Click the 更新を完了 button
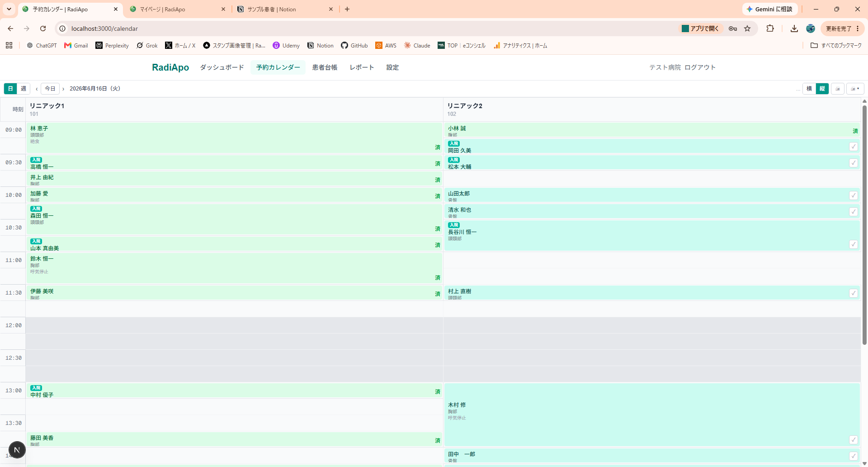Viewport: 868px width, 467px height. pyautogui.click(x=843, y=29)
